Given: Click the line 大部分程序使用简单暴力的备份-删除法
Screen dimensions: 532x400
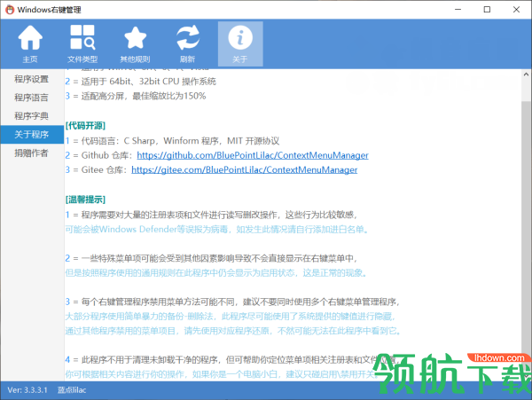Looking at the screenshot, I should 231,317.
